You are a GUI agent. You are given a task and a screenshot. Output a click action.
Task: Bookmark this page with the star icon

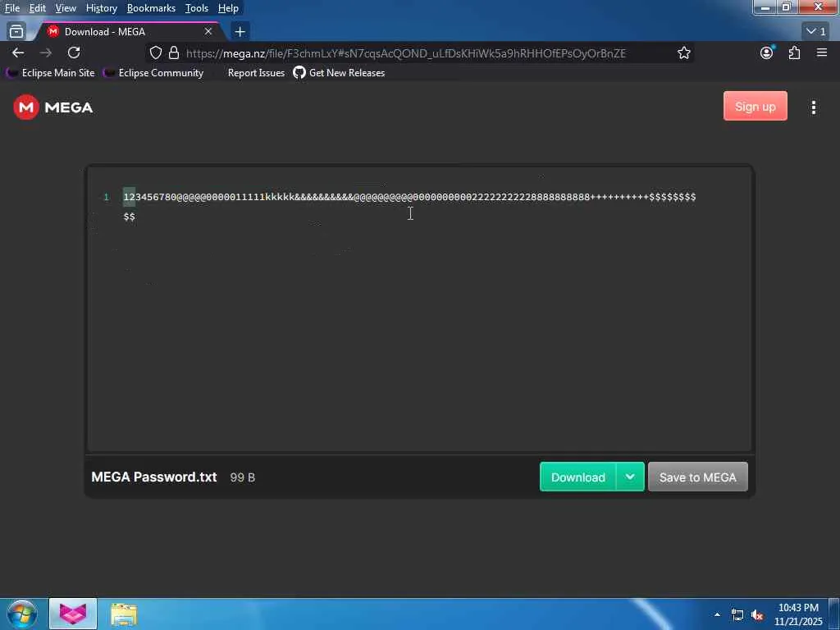coord(683,53)
